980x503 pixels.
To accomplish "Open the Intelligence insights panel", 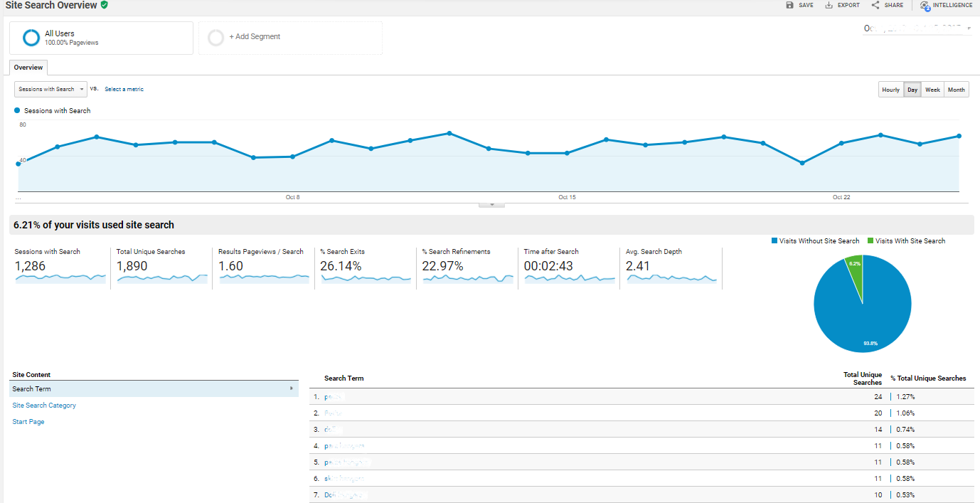I will tap(925, 6).
